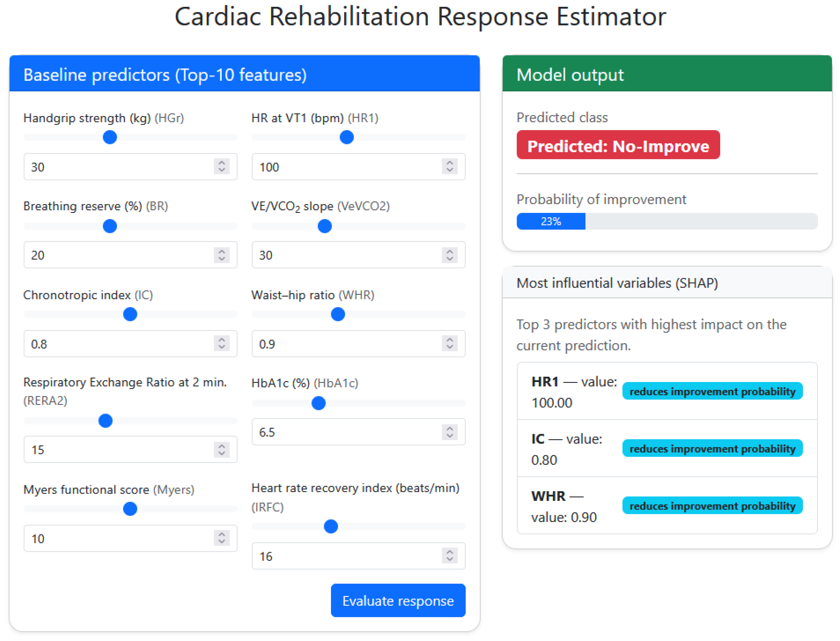Click the Breathing reserve stepper arrows
The width and height of the screenshot is (840, 641).
(x=222, y=255)
